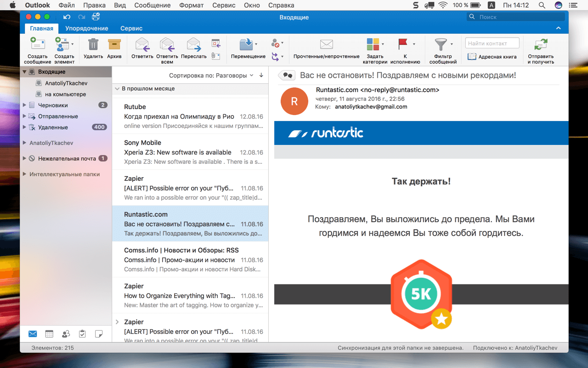Click the meeting reply icon in ribbon
The image size is (588, 368).
click(x=216, y=43)
